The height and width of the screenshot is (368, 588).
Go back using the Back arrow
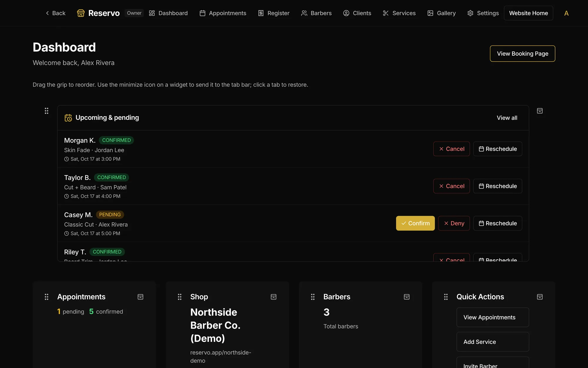coord(55,13)
